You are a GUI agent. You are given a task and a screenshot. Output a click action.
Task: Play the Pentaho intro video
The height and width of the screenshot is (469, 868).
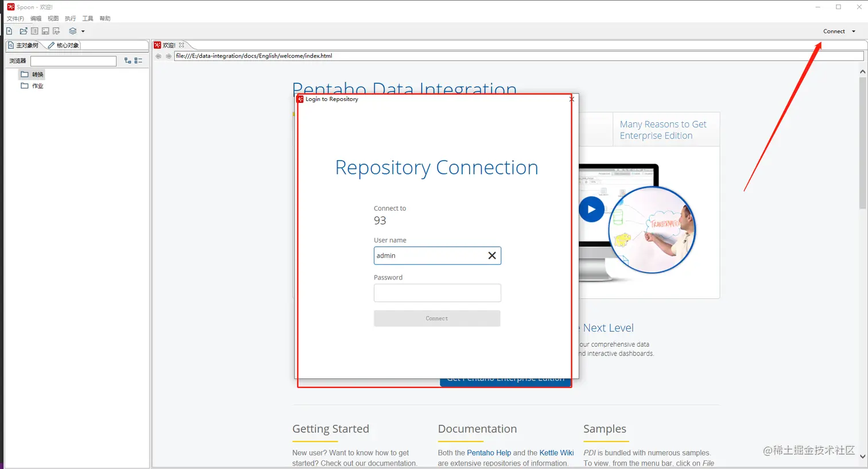[591, 209]
